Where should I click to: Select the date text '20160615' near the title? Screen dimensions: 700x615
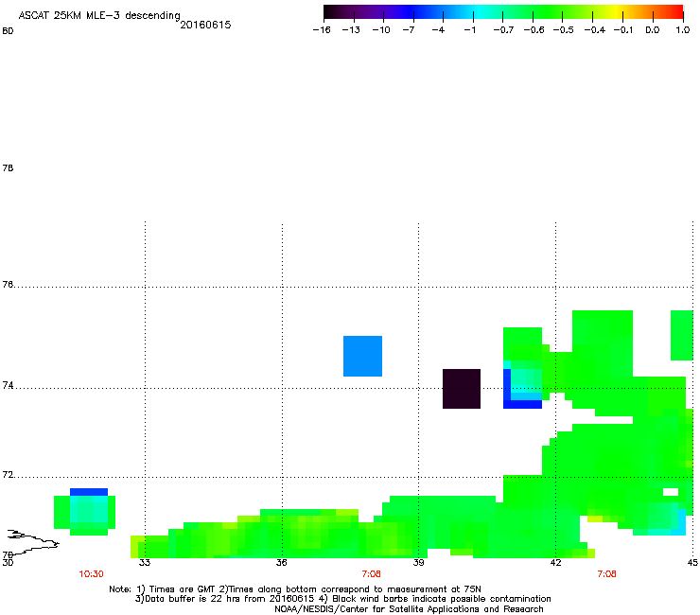coord(205,25)
